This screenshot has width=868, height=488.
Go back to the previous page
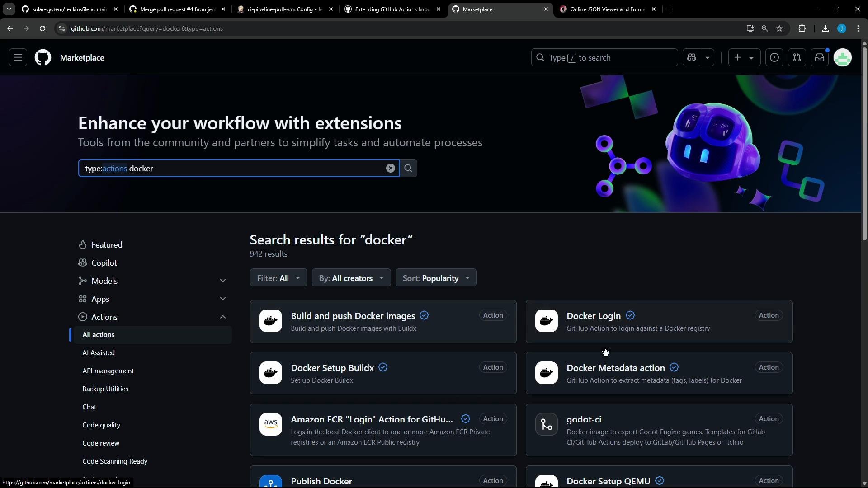point(10,28)
